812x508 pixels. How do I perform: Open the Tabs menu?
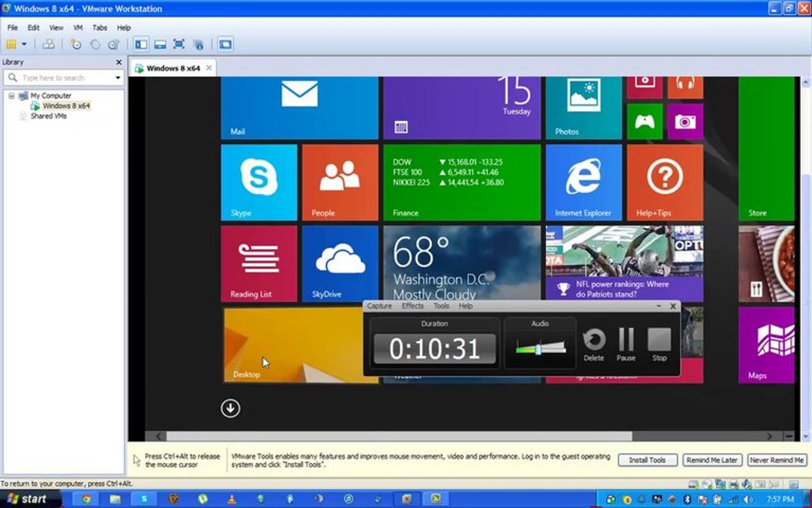click(x=99, y=28)
